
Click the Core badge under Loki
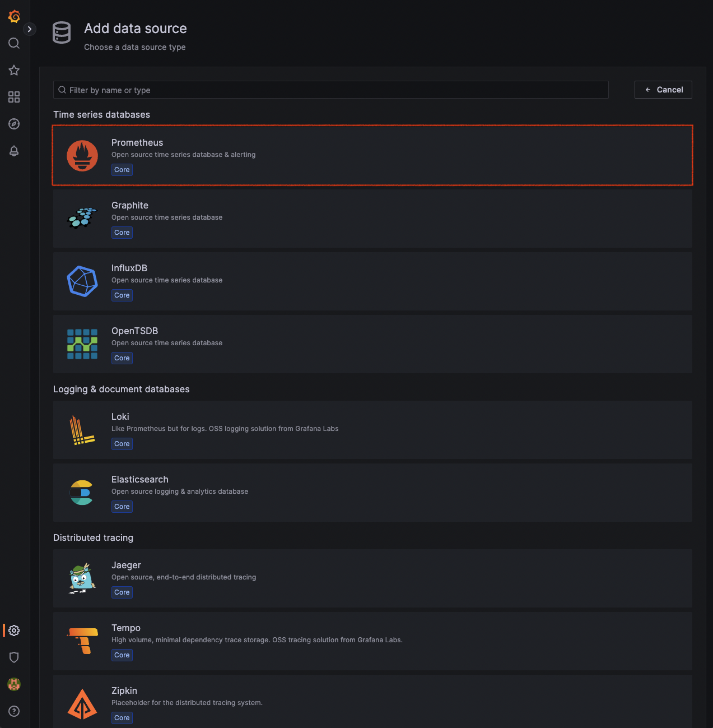click(x=122, y=444)
